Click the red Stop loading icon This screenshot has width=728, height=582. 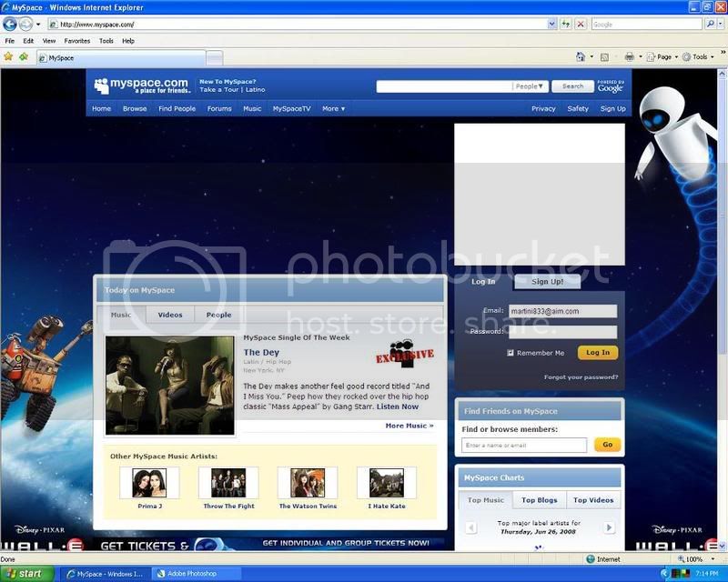pyautogui.click(x=581, y=25)
